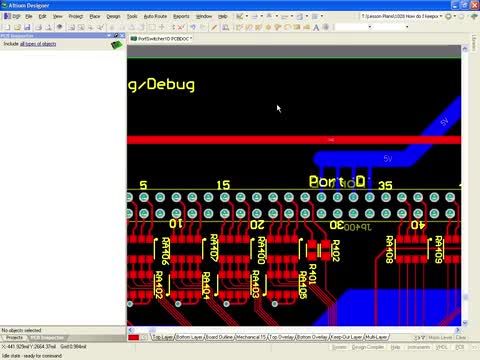This screenshot has height=360, width=480.
Task: Click the Open file folder icon
Action: point(17,27)
